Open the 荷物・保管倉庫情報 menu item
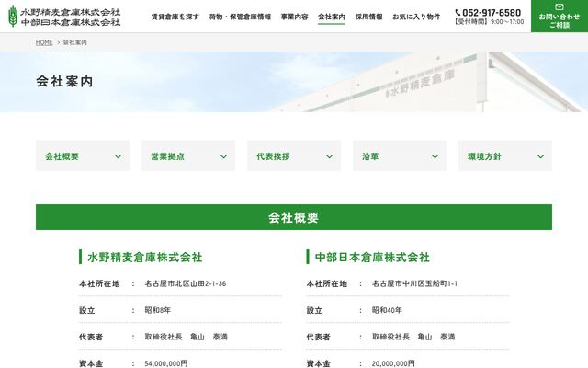 coord(240,17)
